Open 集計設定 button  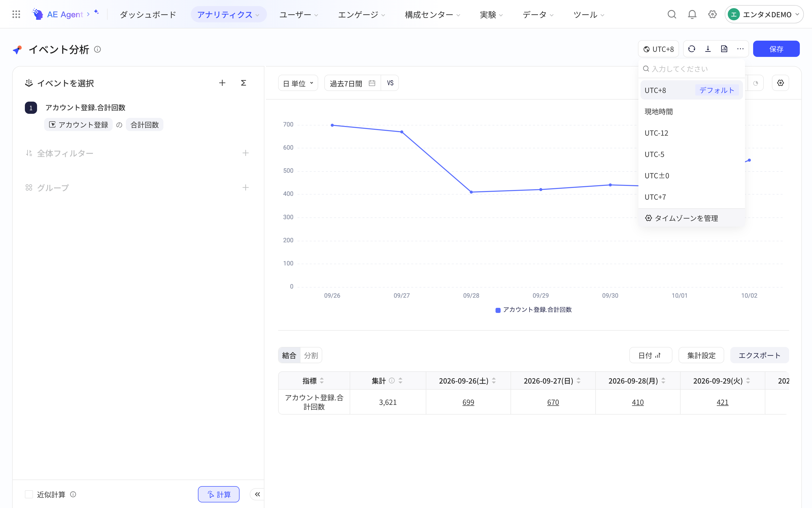[701, 355]
